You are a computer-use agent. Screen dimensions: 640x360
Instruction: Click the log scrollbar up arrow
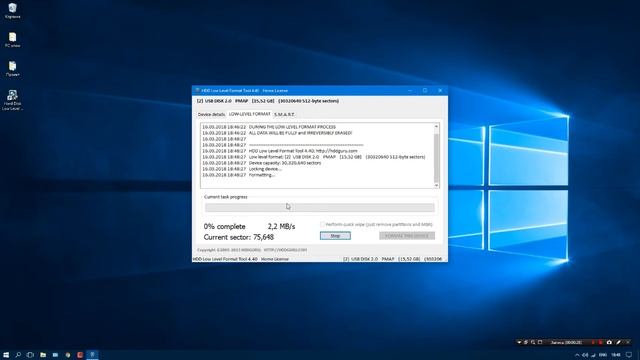point(436,127)
